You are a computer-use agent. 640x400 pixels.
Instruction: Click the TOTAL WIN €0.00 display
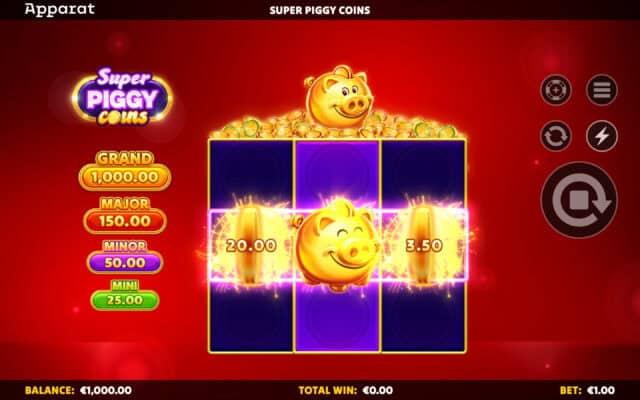tap(346, 390)
